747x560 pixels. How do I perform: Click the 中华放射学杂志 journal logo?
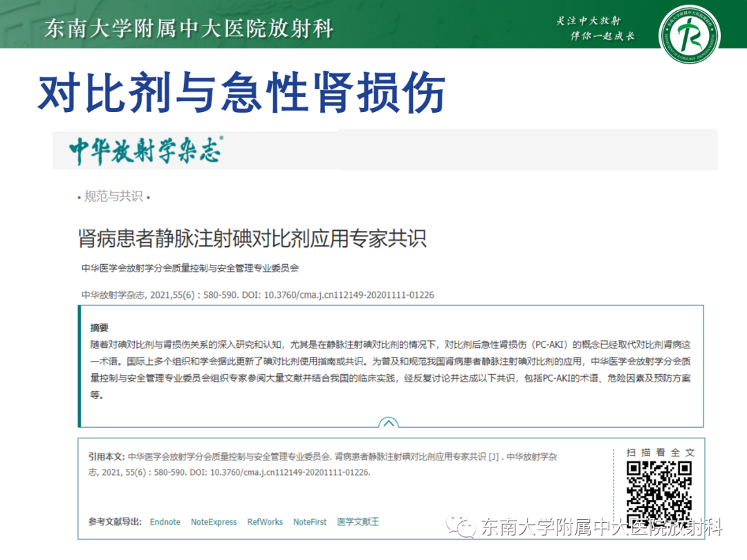point(146,151)
